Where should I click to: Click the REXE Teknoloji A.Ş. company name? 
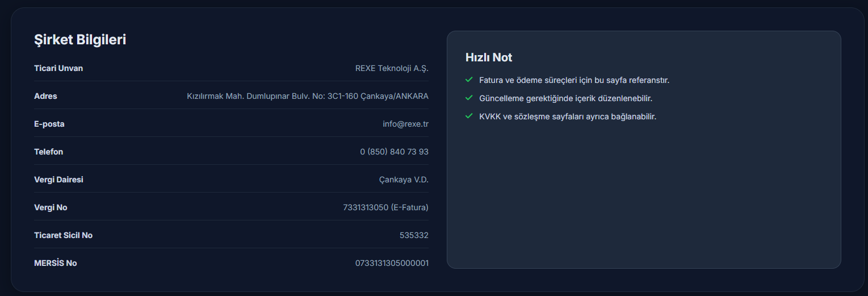392,68
